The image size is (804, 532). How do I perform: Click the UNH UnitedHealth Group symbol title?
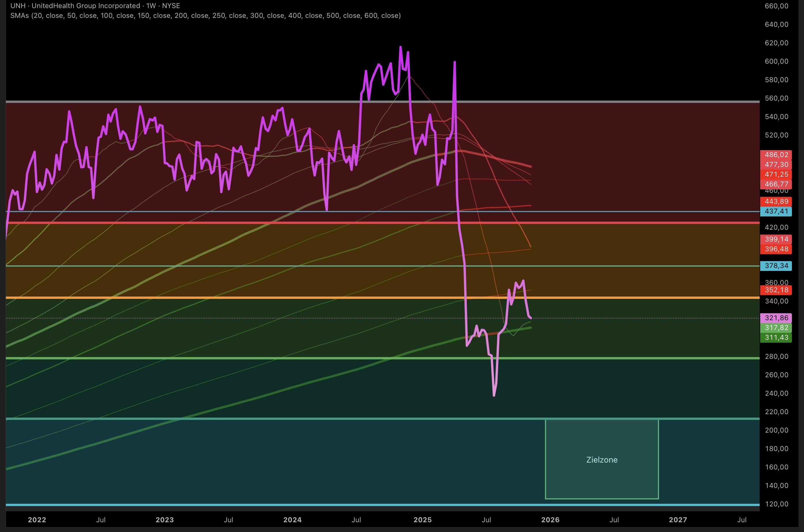(95, 6)
